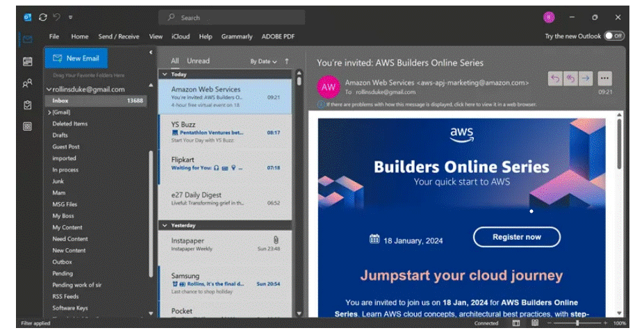Collapse the Today message group

(165, 74)
